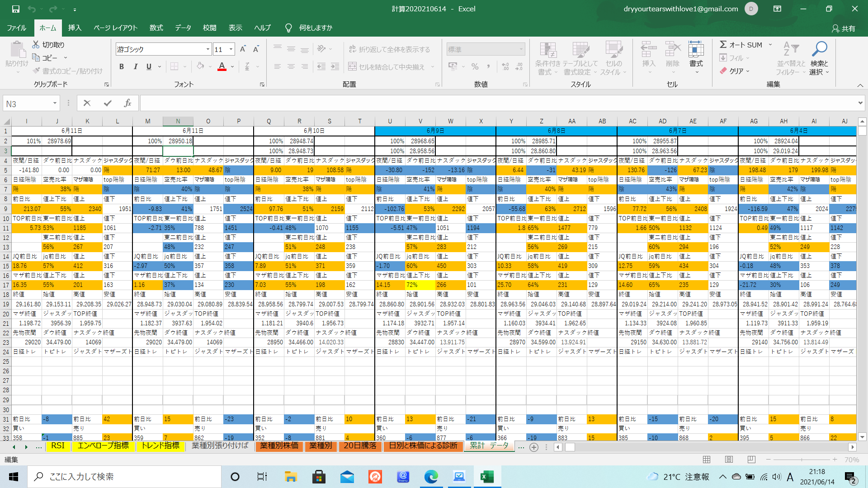Viewport: 868px width, 488px height.
Task: Switch to Page Layout view in status bar
Action: tap(729, 459)
